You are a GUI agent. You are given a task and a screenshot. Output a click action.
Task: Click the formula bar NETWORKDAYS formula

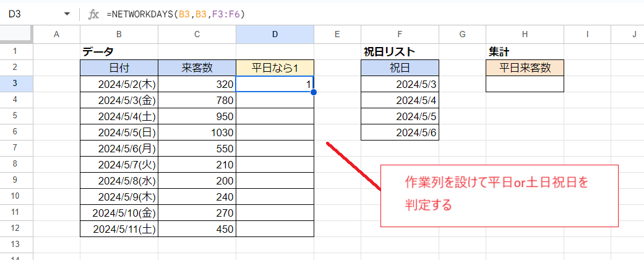coord(176,14)
